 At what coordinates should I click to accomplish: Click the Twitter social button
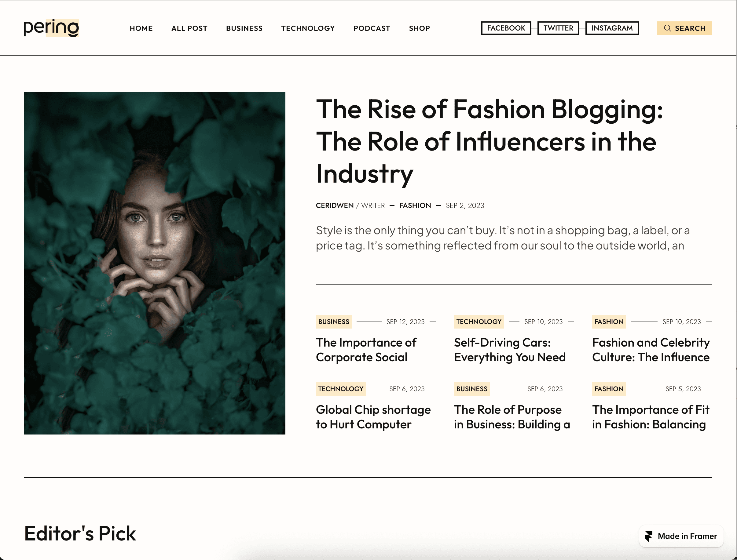(x=558, y=28)
